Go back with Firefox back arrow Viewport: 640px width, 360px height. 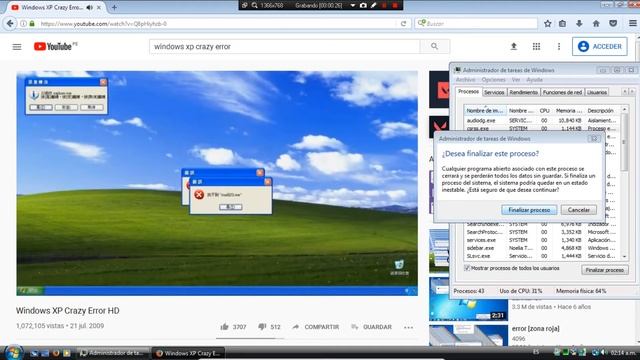click(x=10, y=24)
